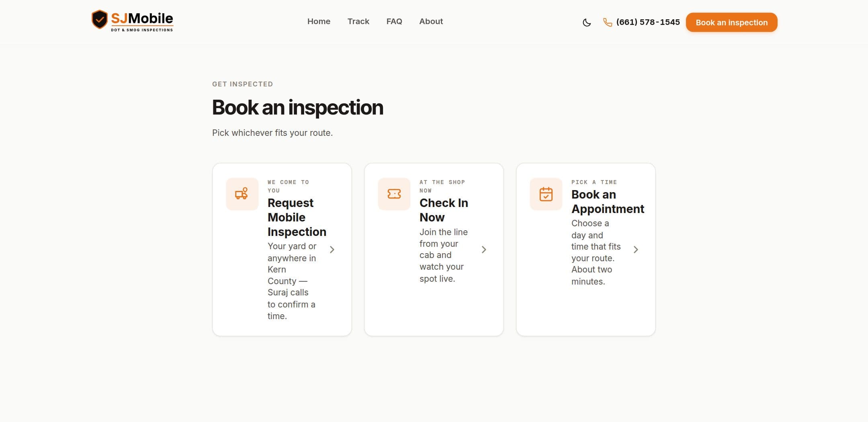Click the mobile inspection truck icon

point(242,194)
